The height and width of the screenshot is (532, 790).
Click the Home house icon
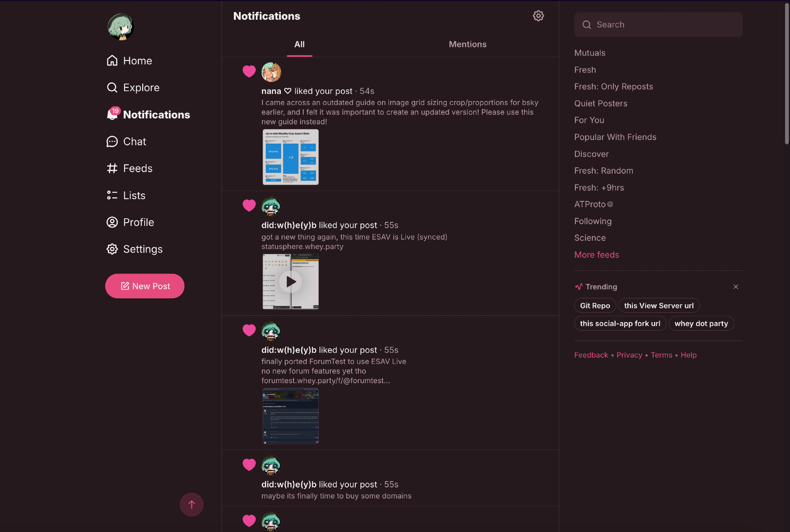click(112, 60)
